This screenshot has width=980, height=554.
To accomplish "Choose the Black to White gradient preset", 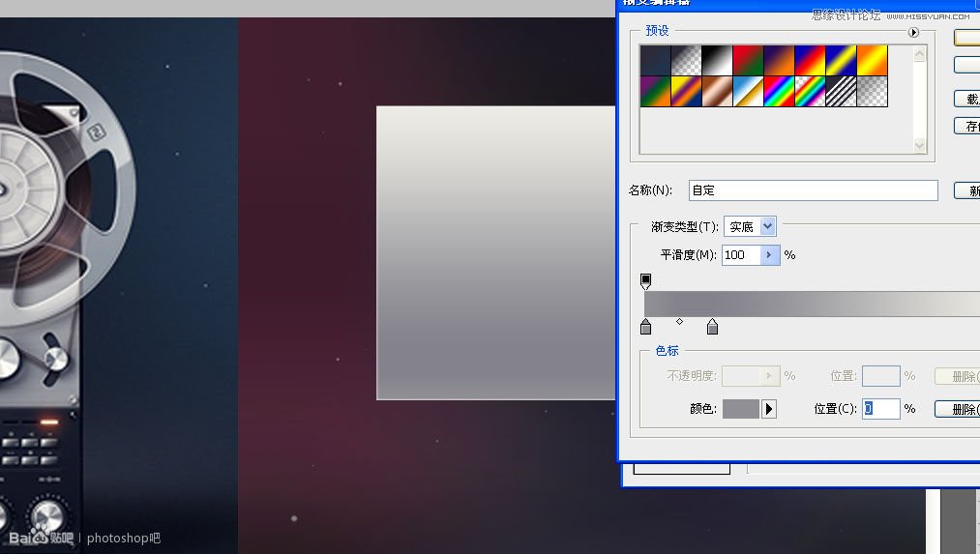I will [x=717, y=61].
